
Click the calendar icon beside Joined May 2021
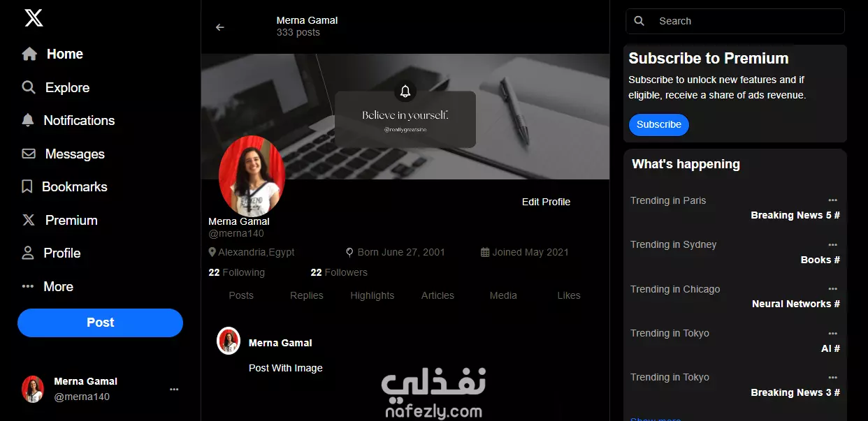485,252
